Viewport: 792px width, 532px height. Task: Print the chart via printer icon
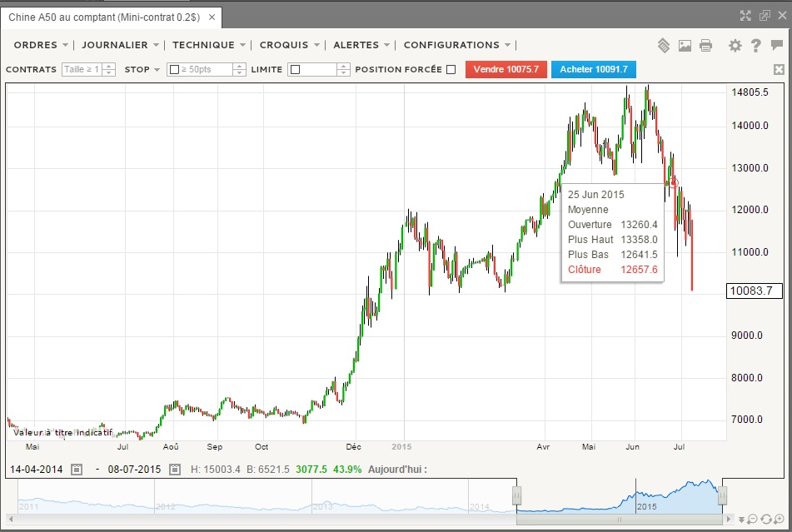705,46
